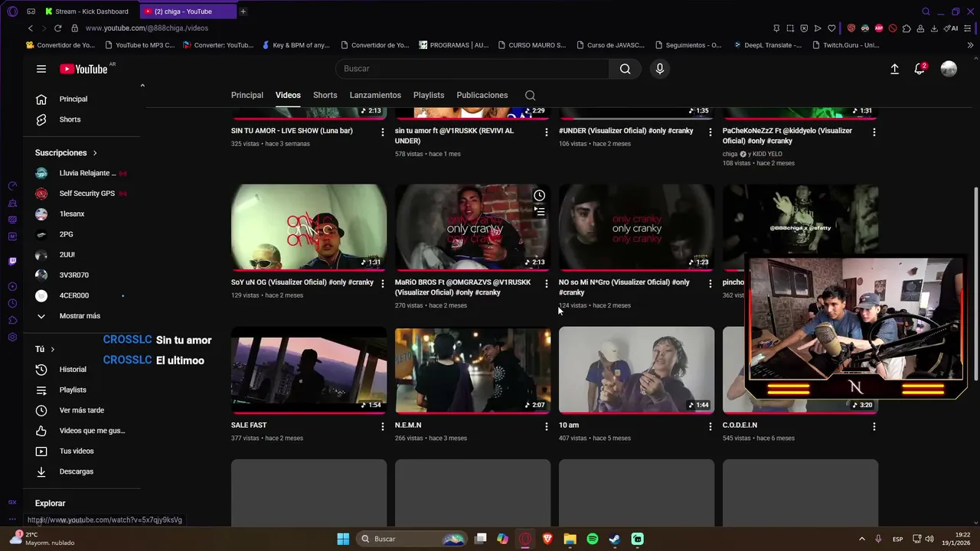Switch to the Principal channel tab
The height and width of the screenshot is (551, 980).
coord(247,95)
